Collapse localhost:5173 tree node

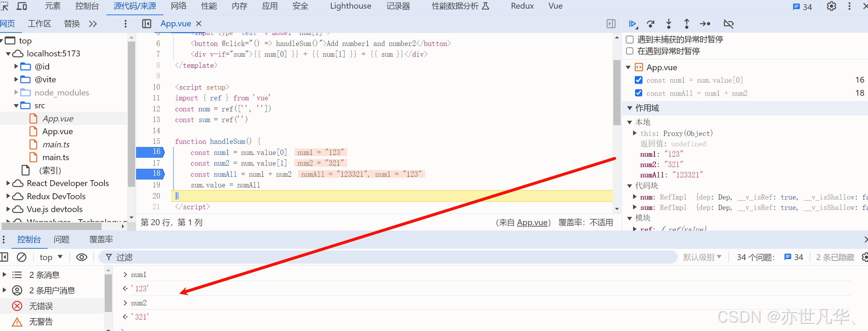click(8, 54)
